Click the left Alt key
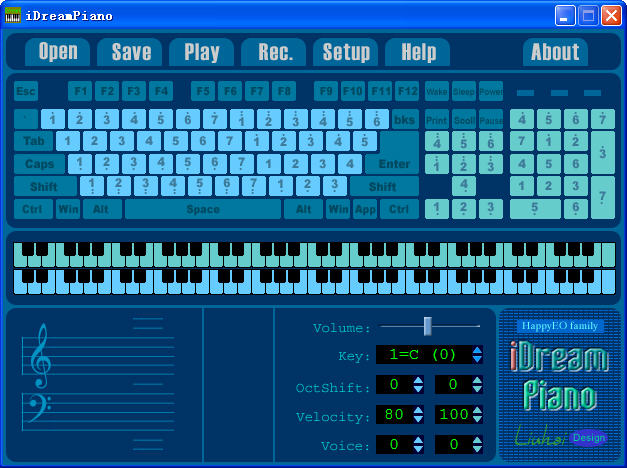 click(x=102, y=209)
